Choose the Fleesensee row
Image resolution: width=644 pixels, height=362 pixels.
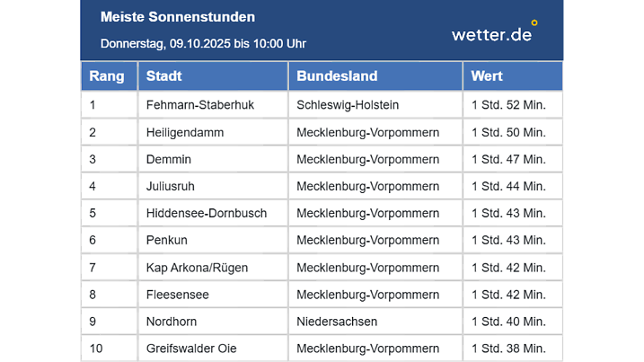(178, 294)
